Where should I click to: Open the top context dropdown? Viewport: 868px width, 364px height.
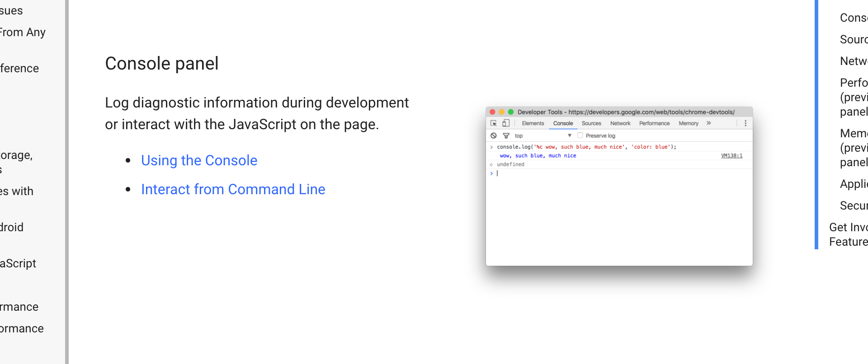543,135
